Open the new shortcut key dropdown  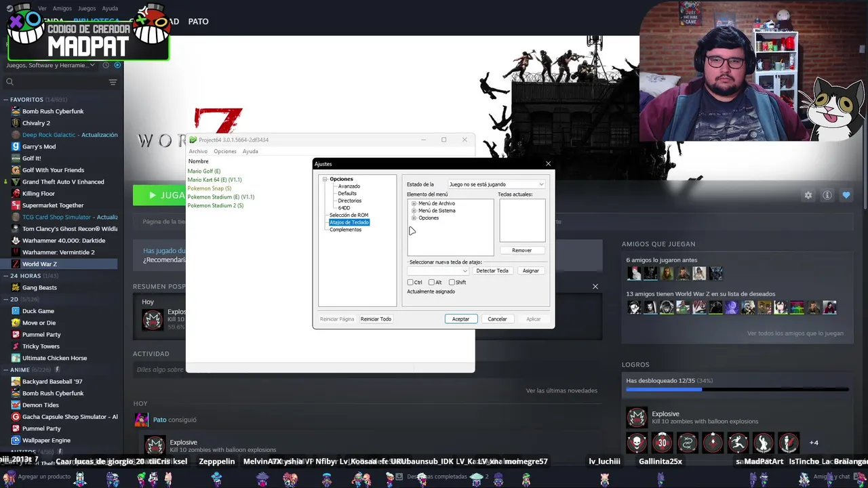[x=438, y=270]
